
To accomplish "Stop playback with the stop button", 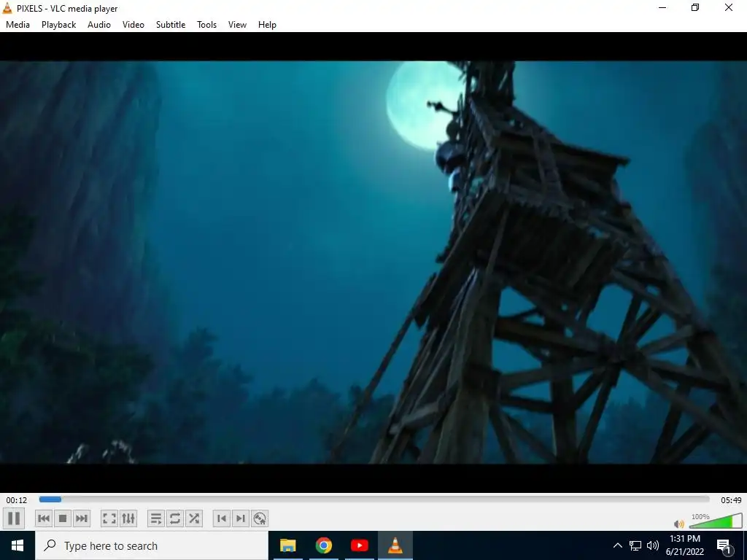I will [63, 518].
